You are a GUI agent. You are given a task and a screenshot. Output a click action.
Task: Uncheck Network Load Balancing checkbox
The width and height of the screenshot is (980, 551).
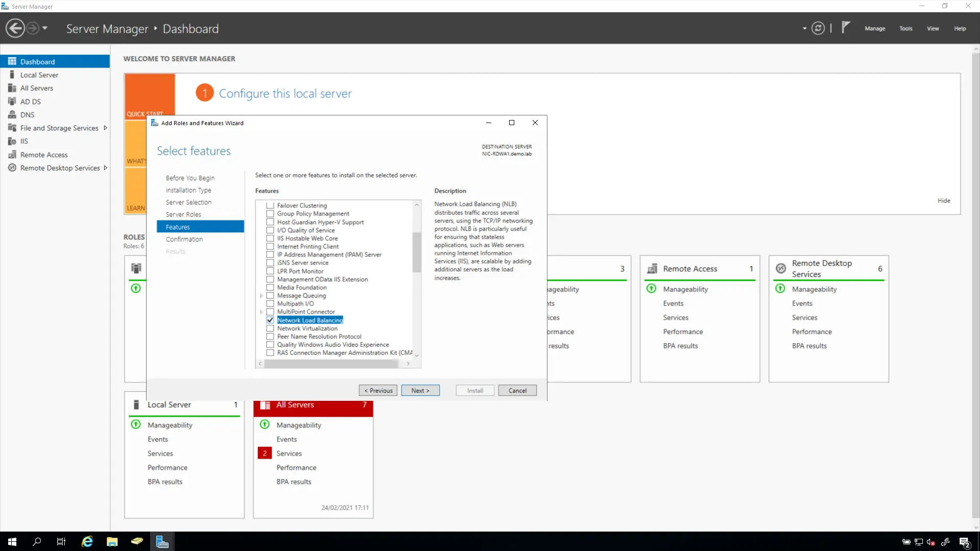click(270, 320)
